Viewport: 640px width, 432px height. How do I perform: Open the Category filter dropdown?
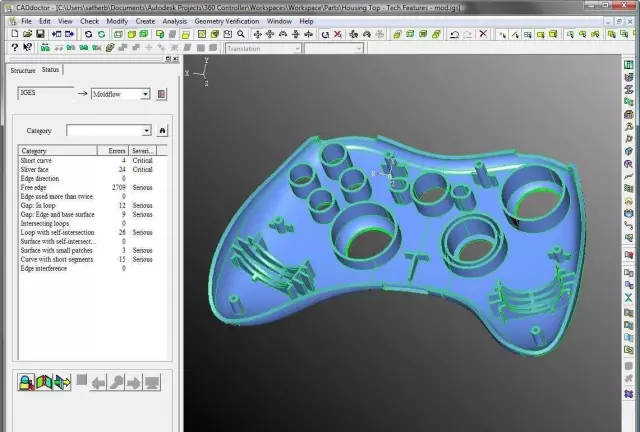pyautogui.click(x=147, y=131)
